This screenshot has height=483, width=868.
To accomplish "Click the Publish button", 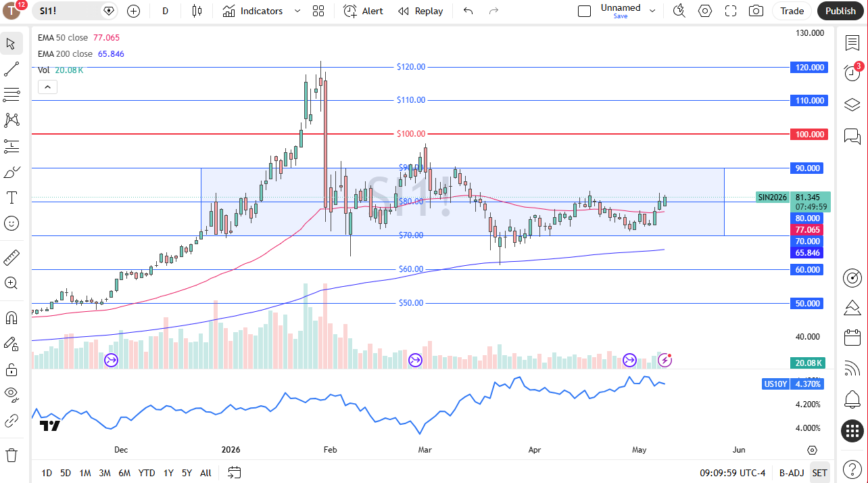I will point(840,11).
